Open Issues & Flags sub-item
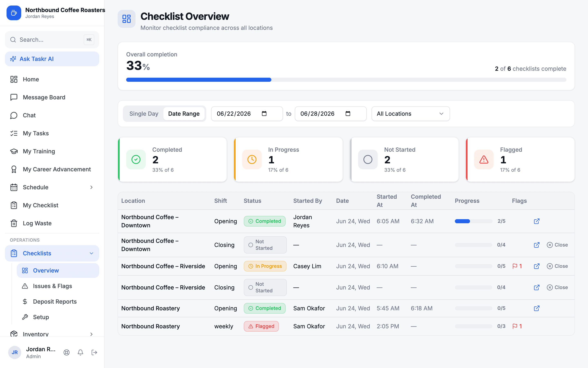 [x=58, y=286]
